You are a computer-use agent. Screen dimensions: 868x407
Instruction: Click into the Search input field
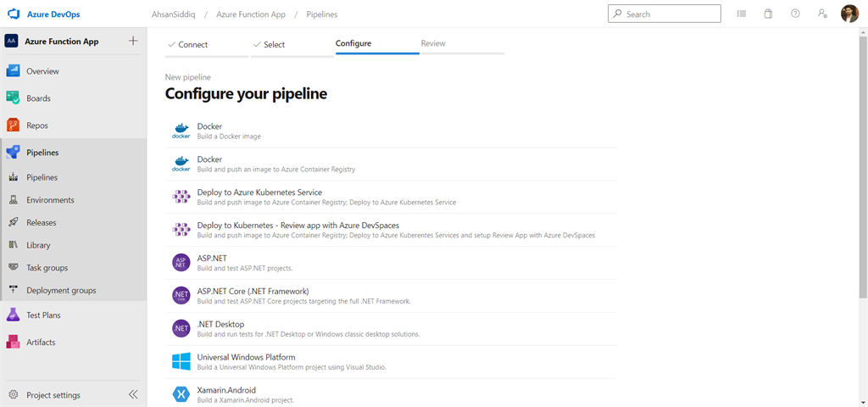[665, 14]
